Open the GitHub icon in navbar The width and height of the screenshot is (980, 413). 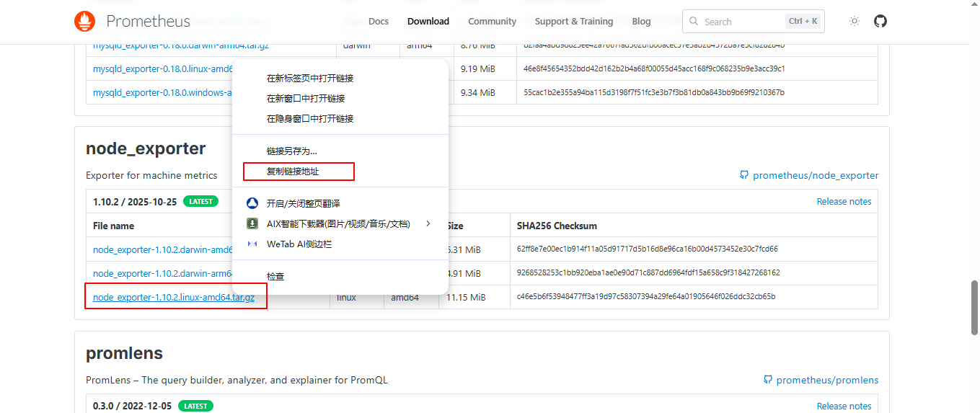coord(880,22)
